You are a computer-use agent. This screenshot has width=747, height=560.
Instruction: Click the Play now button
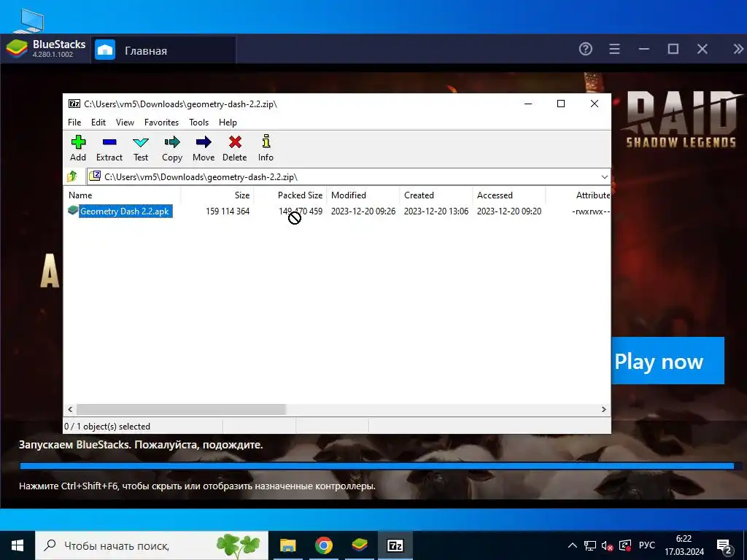[x=667, y=361]
